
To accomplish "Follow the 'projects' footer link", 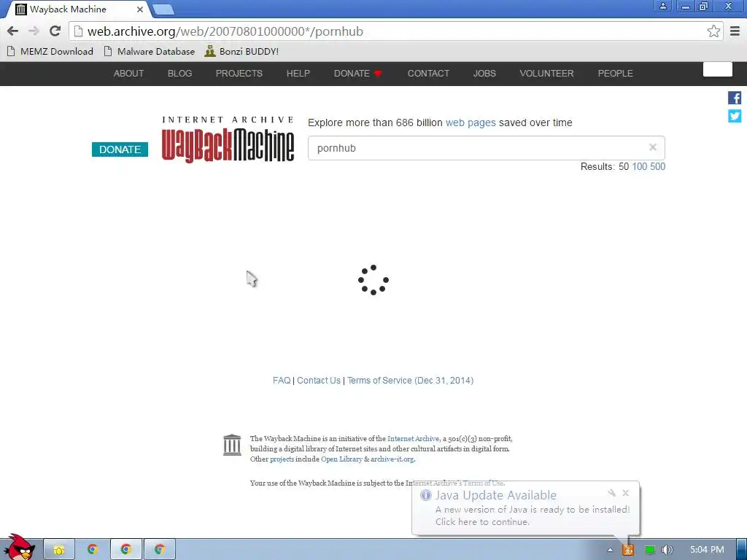I will click(x=282, y=459).
